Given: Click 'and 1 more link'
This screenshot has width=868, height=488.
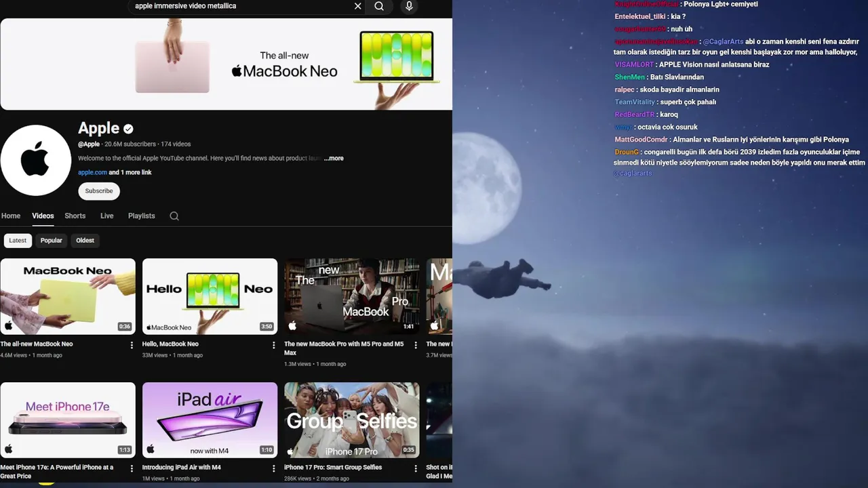Looking at the screenshot, I should [130, 173].
